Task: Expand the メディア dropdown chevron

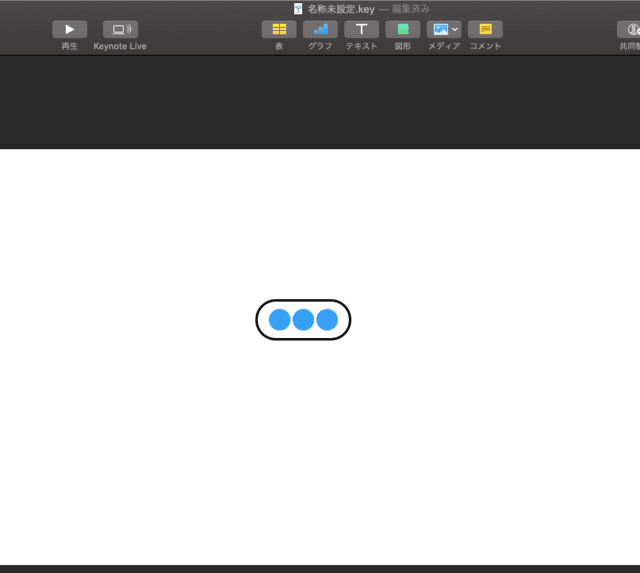Action: (x=455, y=30)
